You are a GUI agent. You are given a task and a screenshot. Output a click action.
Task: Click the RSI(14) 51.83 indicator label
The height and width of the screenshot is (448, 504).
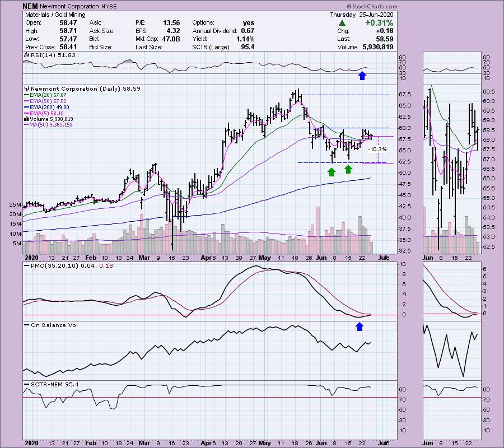click(53, 55)
